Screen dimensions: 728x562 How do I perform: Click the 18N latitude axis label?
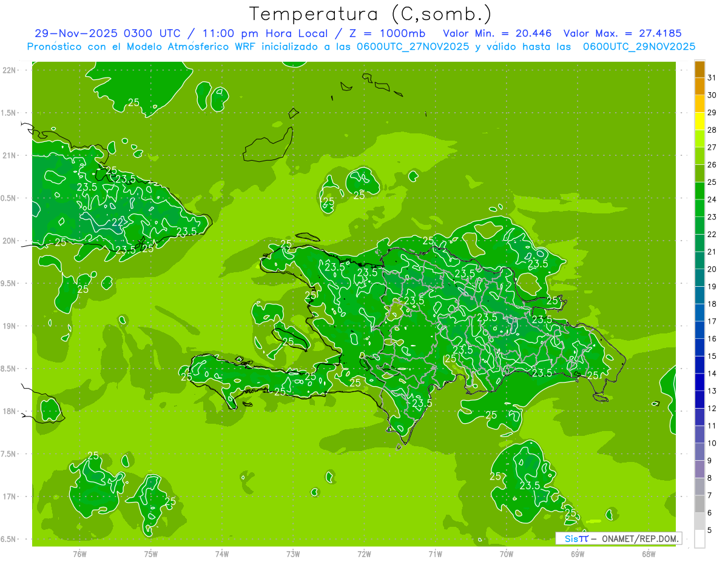point(10,411)
